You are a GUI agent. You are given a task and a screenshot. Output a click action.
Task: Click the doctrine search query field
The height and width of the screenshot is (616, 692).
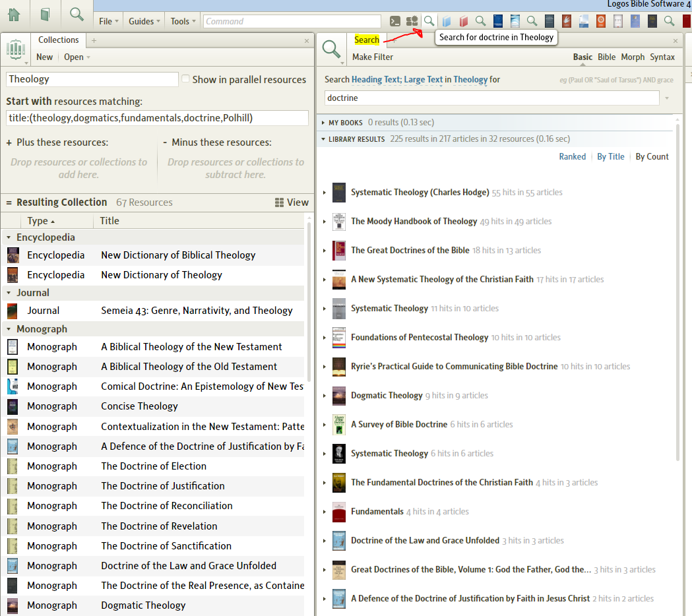[491, 98]
